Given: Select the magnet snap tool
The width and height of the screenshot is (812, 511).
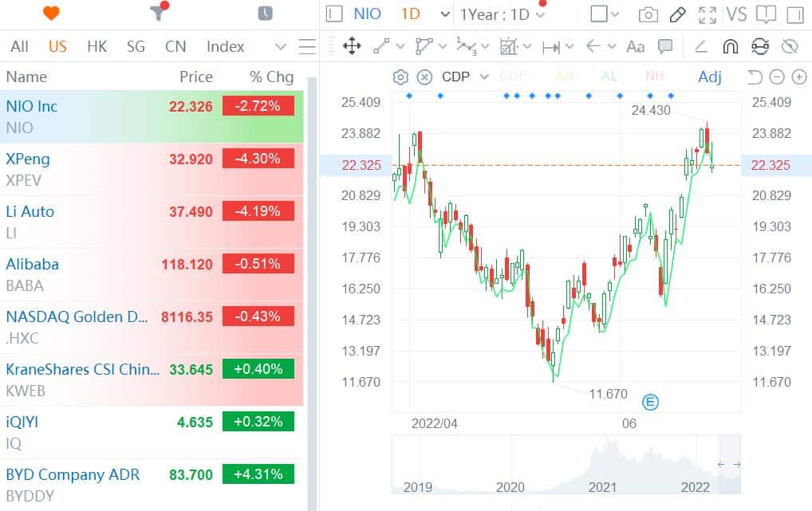Looking at the screenshot, I should pos(730,47).
